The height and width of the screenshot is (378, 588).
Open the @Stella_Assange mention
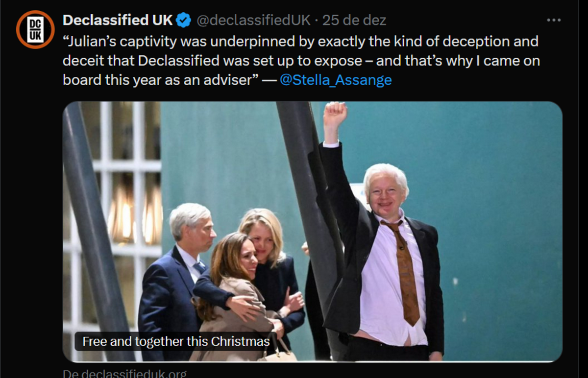click(336, 80)
